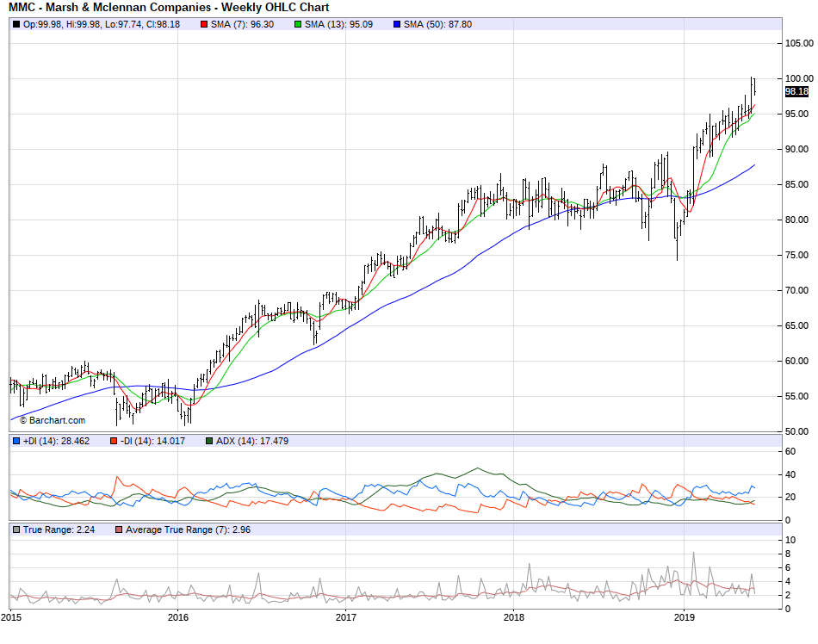Click the dark green ADX (14) legend swatch

coord(209,441)
